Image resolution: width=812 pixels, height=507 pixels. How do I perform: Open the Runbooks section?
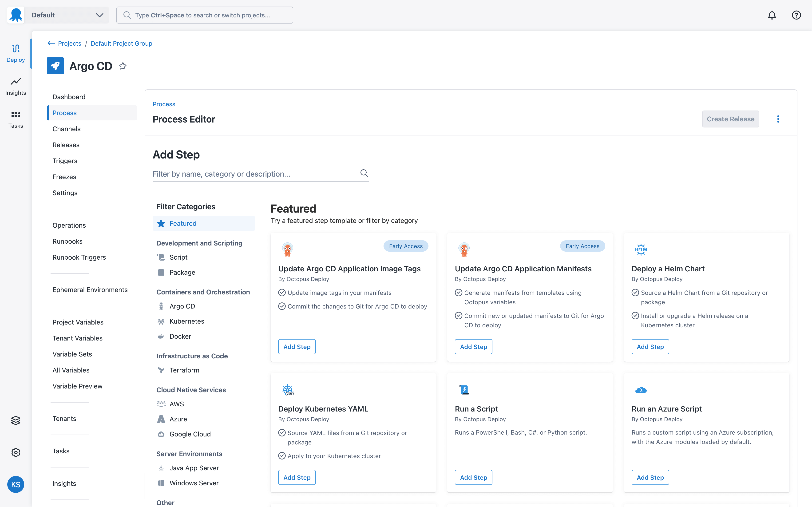click(67, 241)
